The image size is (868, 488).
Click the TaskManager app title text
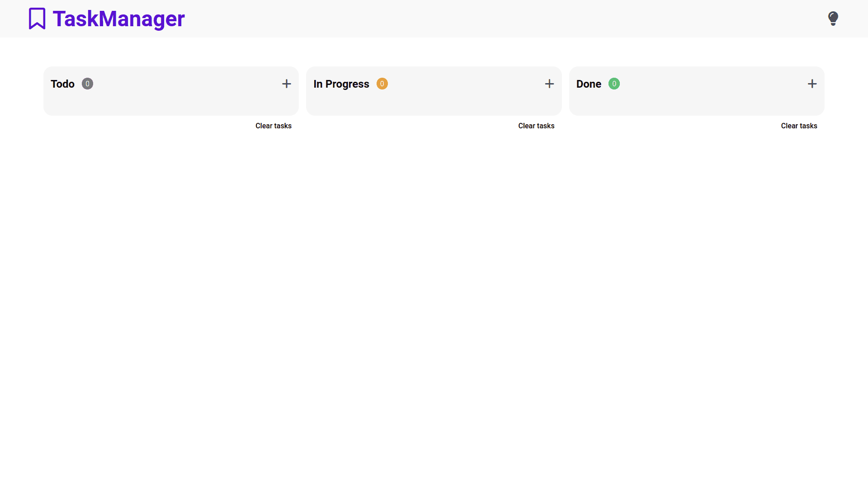(x=118, y=19)
